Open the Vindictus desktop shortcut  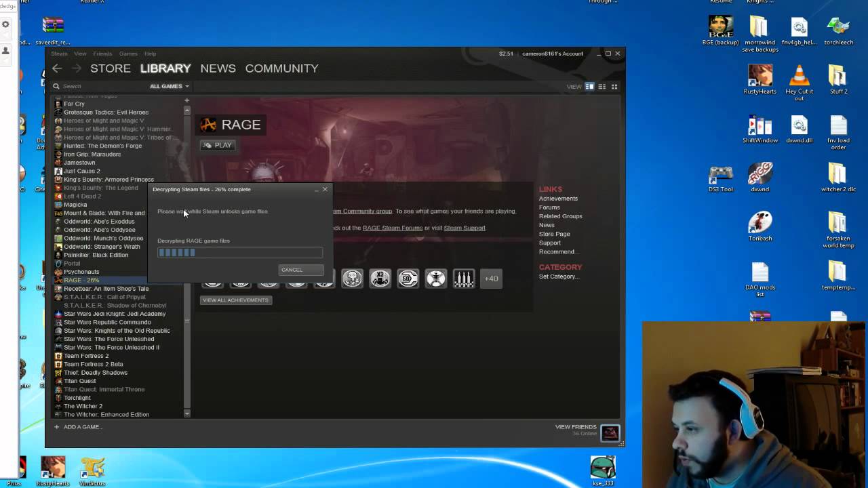click(x=92, y=472)
